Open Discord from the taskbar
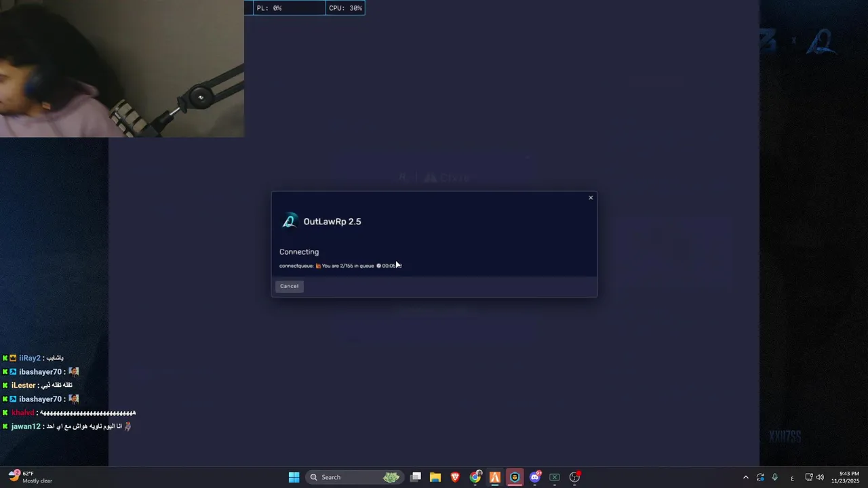This screenshot has height=488, width=868. (535, 477)
